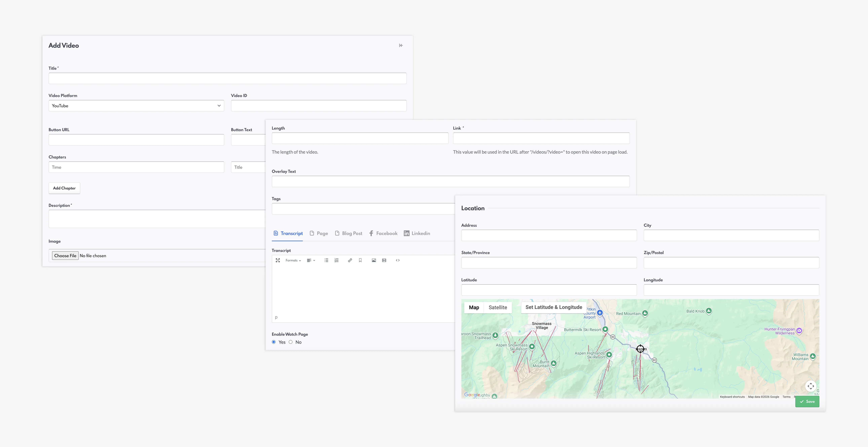Open the map Keyboard shortcuts link
Image resolution: width=868 pixels, height=447 pixels.
click(x=732, y=397)
